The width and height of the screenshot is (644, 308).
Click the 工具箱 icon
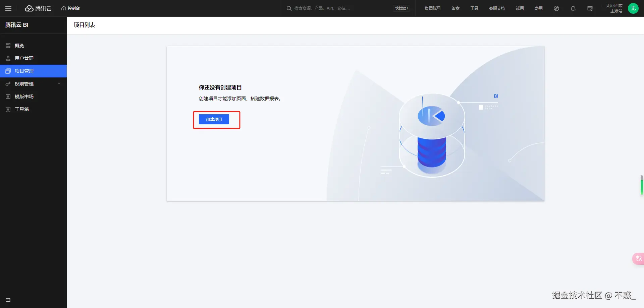coord(8,109)
